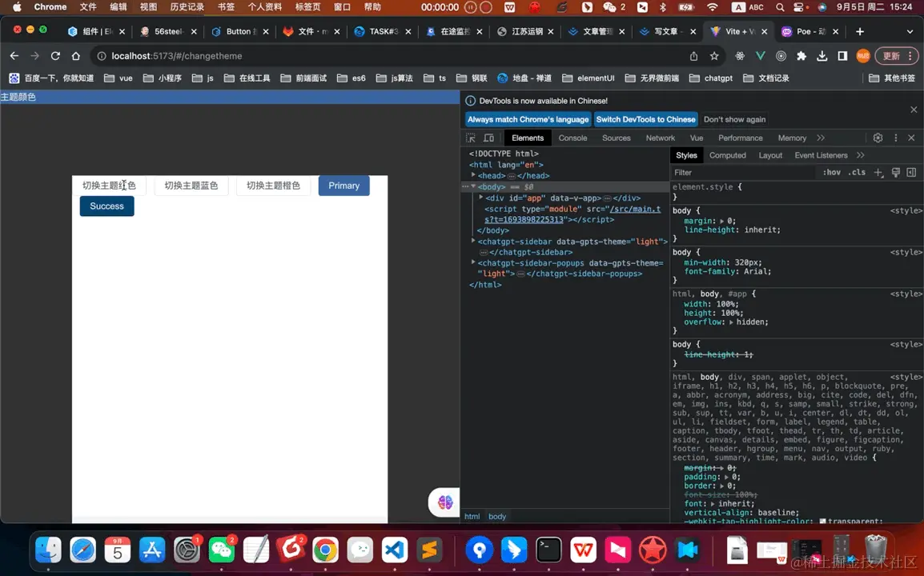924x576 pixels.
Task: Expand the chatgpt-sidebar element node
Action: pyautogui.click(x=473, y=242)
